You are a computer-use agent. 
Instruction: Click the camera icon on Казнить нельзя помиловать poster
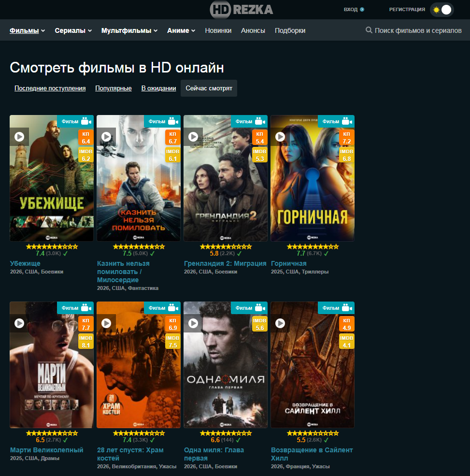pos(173,121)
